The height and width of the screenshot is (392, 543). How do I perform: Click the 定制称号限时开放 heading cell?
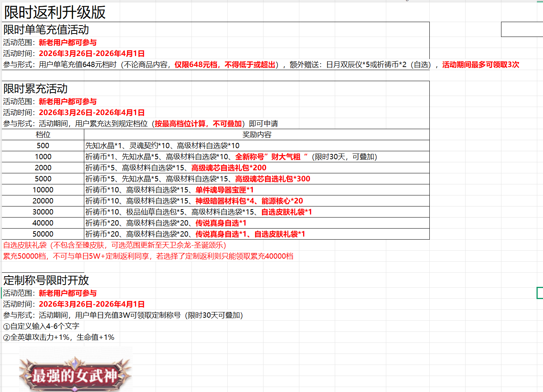point(46,280)
